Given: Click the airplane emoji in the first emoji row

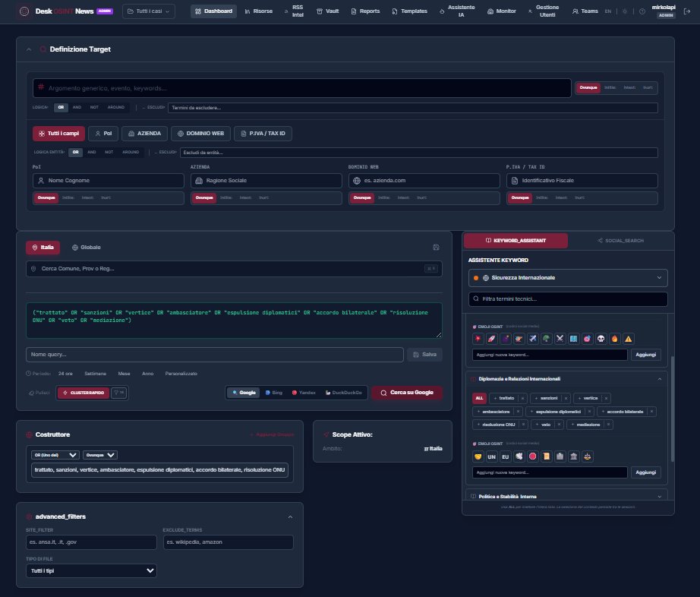Looking at the screenshot, I should [x=532, y=339].
